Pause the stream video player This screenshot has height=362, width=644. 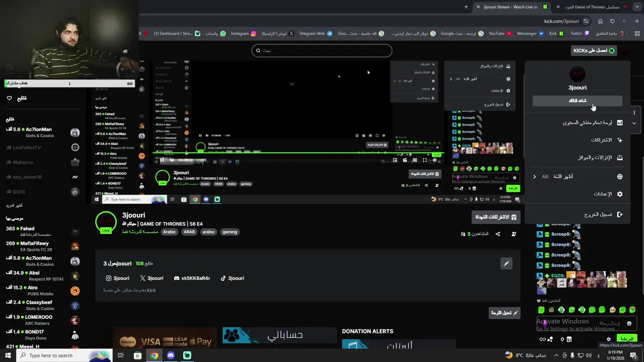coord(162,160)
